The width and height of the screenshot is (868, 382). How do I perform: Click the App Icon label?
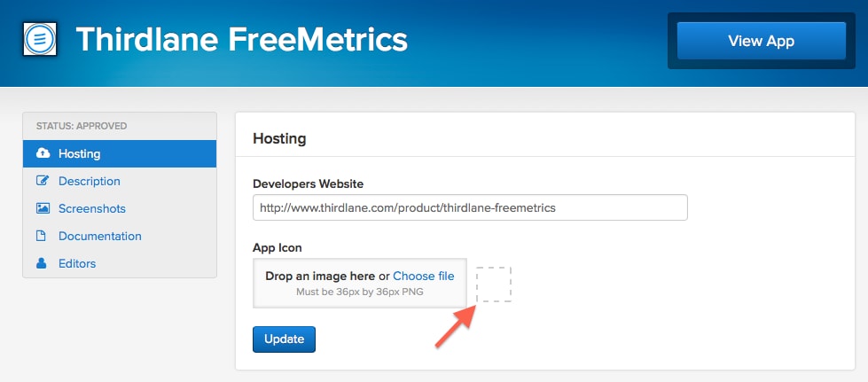point(278,248)
